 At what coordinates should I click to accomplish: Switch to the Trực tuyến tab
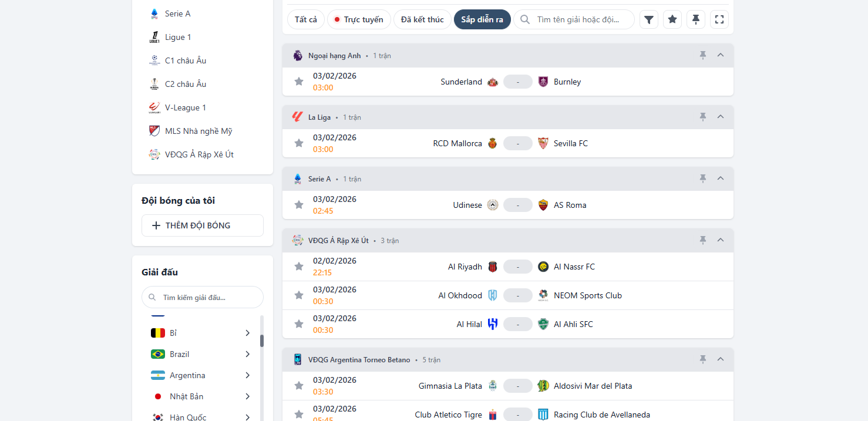click(358, 19)
